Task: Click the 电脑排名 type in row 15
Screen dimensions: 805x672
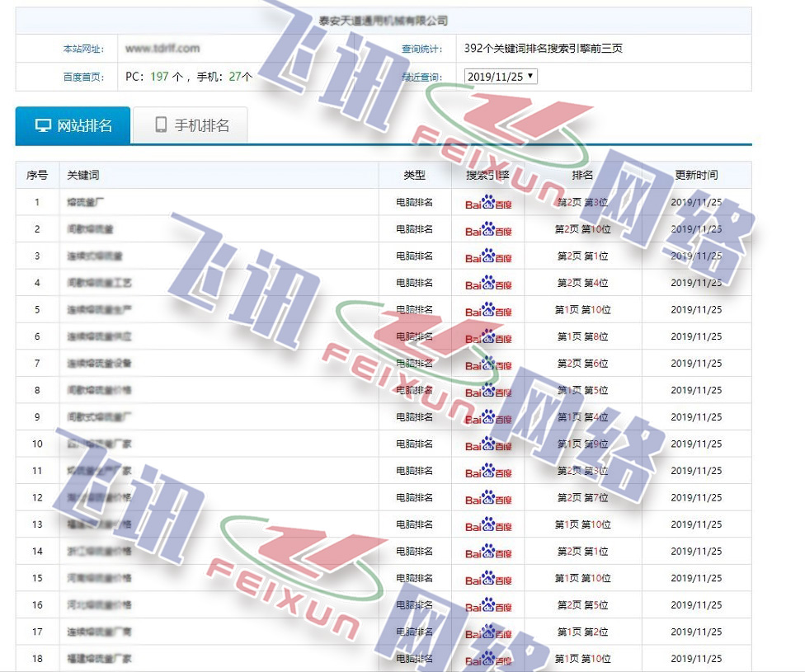Action: (x=414, y=578)
